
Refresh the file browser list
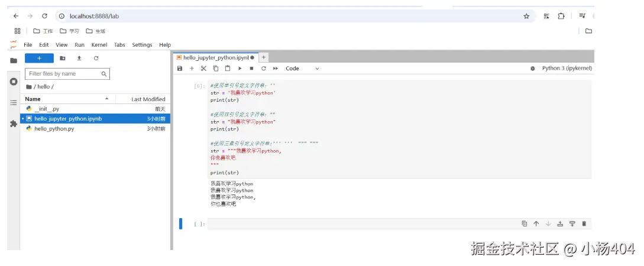(96, 59)
